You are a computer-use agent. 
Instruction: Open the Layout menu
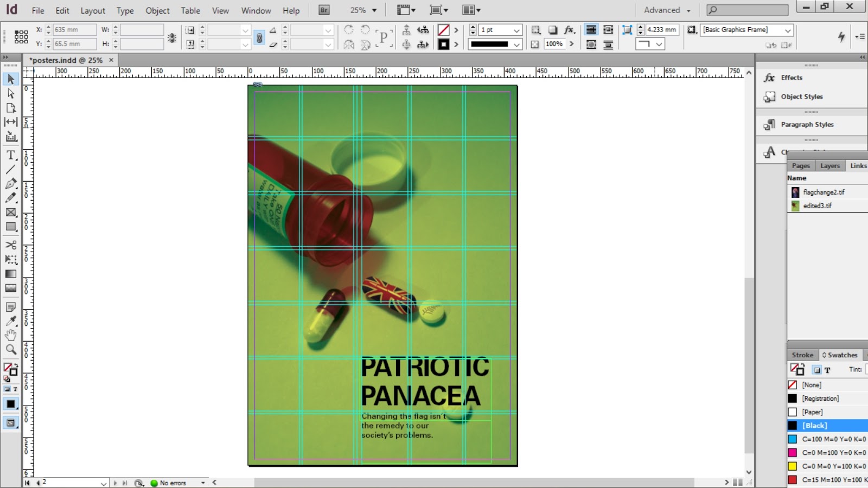point(93,10)
